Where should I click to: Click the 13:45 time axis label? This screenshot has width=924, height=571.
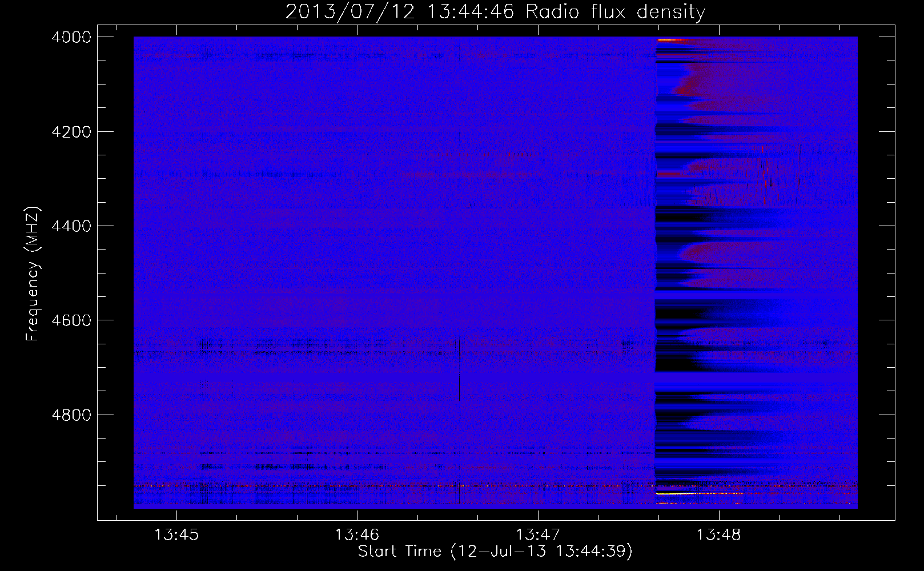pos(176,535)
